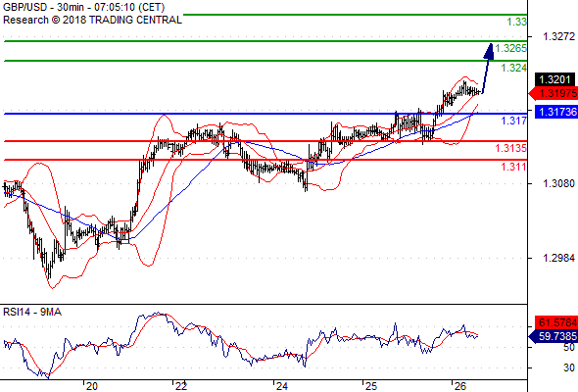
Task: Click the black 1.3201 current price tag
Action: pyautogui.click(x=554, y=79)
